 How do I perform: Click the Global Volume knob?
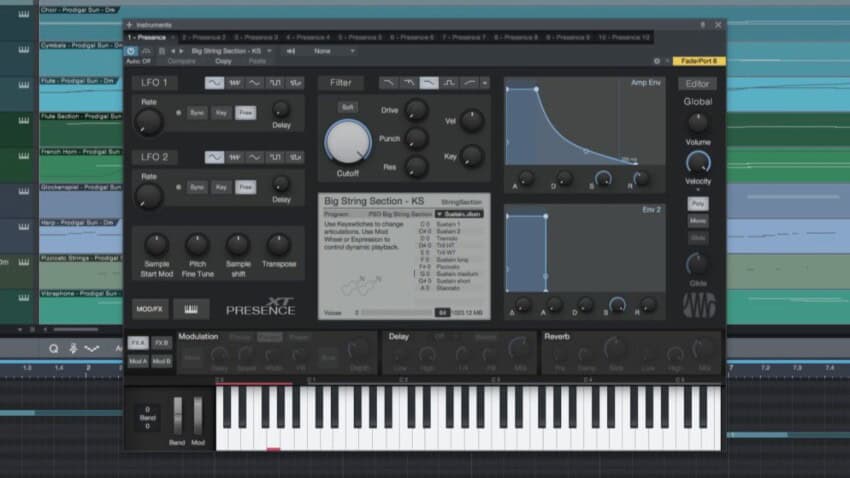[698, 123]
